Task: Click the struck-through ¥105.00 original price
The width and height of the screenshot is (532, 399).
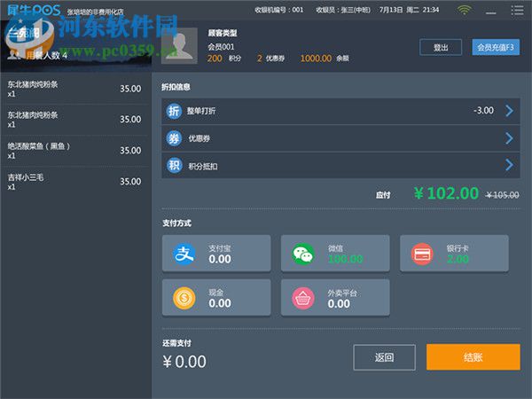Action: (502, 195)
